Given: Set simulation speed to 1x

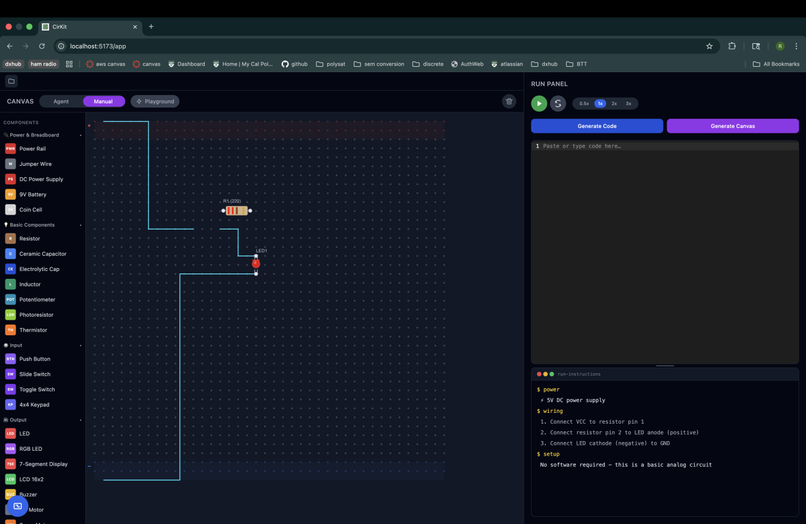Looking at the screenshot, I should coord(600,104).
